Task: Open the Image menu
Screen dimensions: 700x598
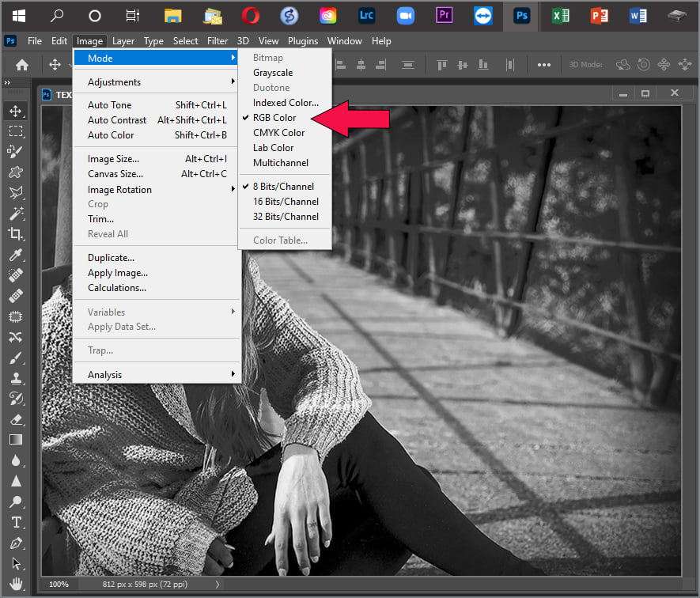Action: 89,41
